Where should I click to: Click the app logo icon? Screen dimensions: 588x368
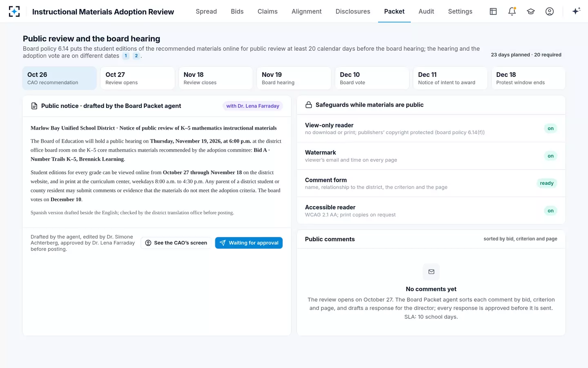pyautogui.click(x=14, y=11)
